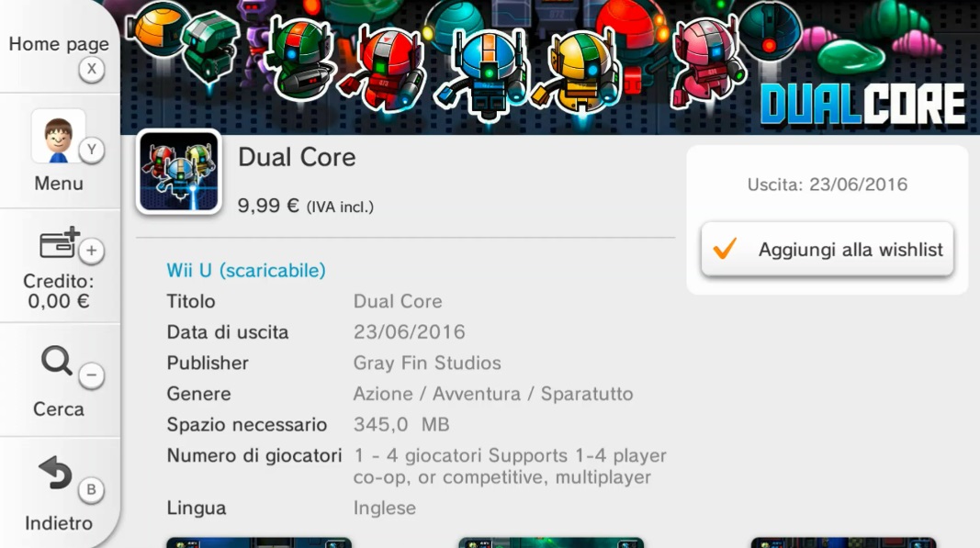Click the Cerca magnifying glass icon
Viewport: 980px width, 548px height.
tap(57, 361)
